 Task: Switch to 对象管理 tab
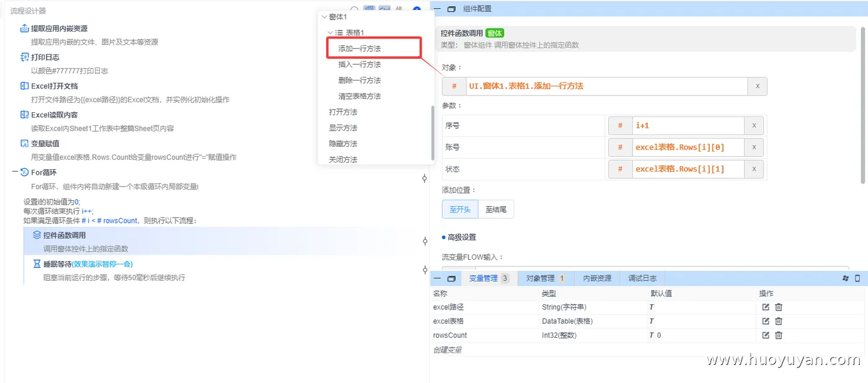tap(546, 278)
